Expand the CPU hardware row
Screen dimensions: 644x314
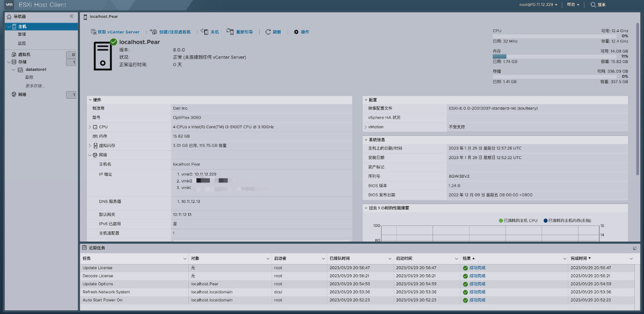coord(90,127)
